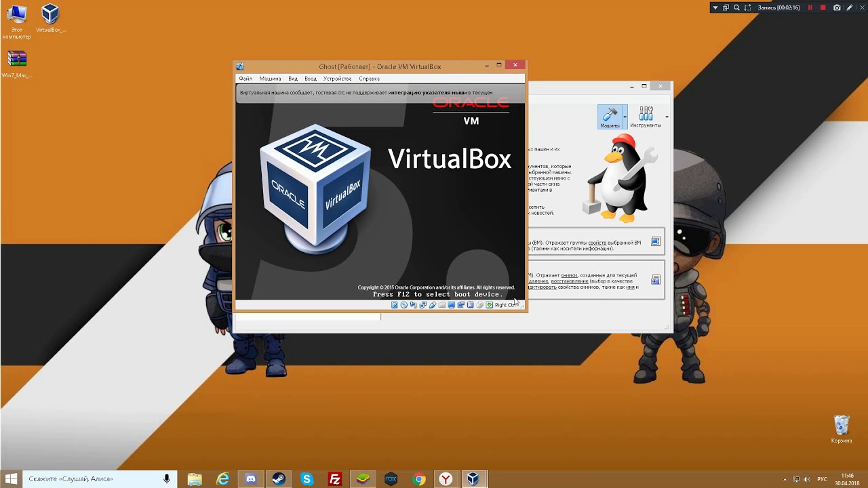Take a screenshot with recorder camera icon

[x=837, y=7]
